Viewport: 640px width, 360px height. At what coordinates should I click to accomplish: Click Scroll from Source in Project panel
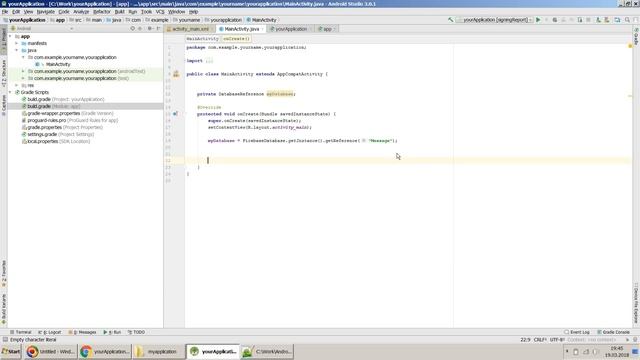click(132, 29)
